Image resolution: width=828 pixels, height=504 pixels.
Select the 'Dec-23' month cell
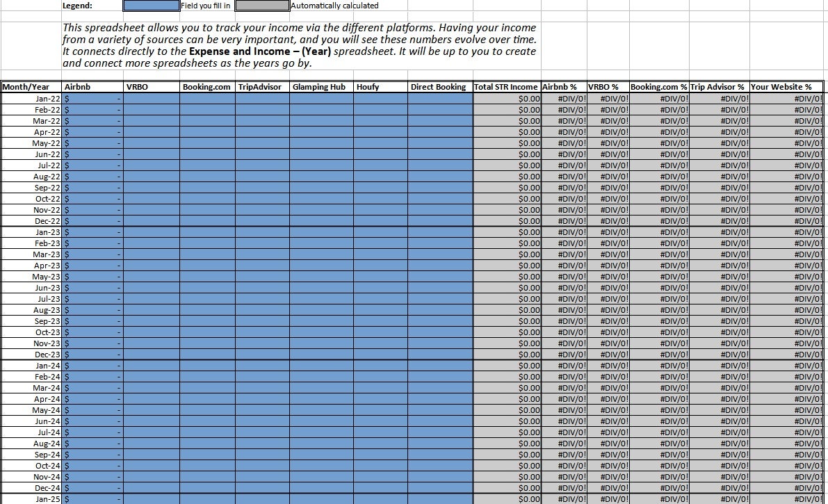click(31, 355)
